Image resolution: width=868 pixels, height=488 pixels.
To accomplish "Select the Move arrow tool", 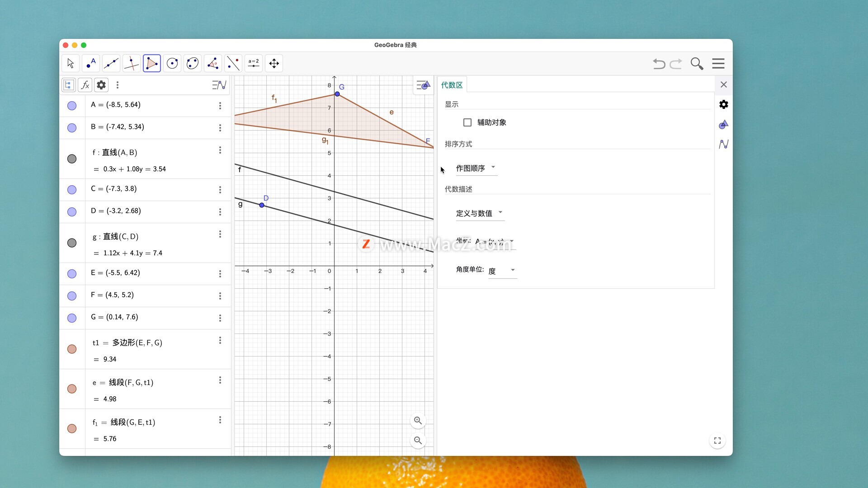I will point(71,63).
